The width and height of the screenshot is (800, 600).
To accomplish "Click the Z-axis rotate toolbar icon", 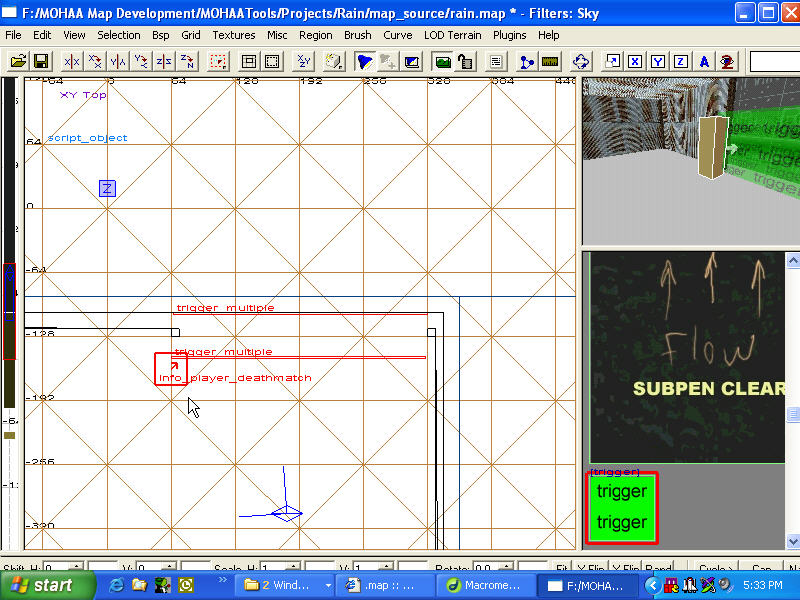I will (187, 62).
